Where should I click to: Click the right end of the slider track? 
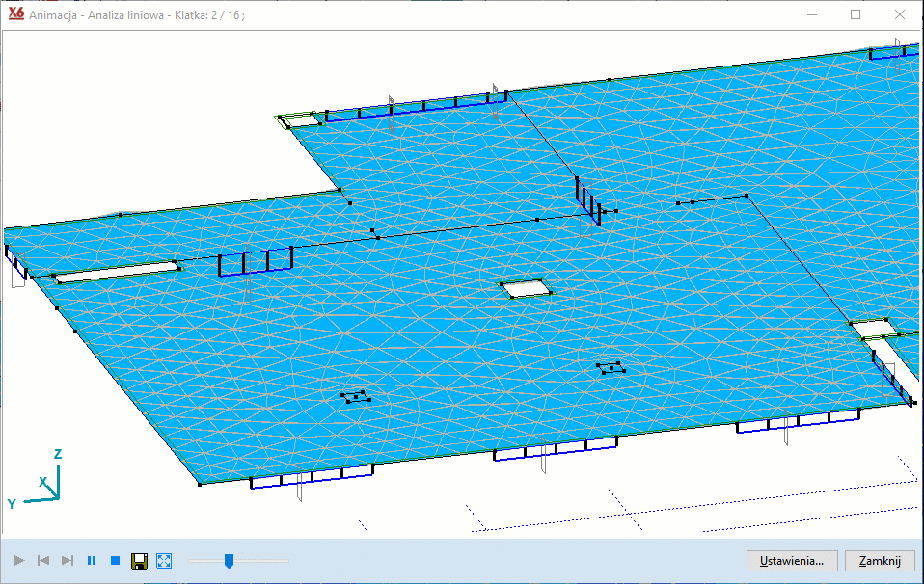click(x=286, y=560)
